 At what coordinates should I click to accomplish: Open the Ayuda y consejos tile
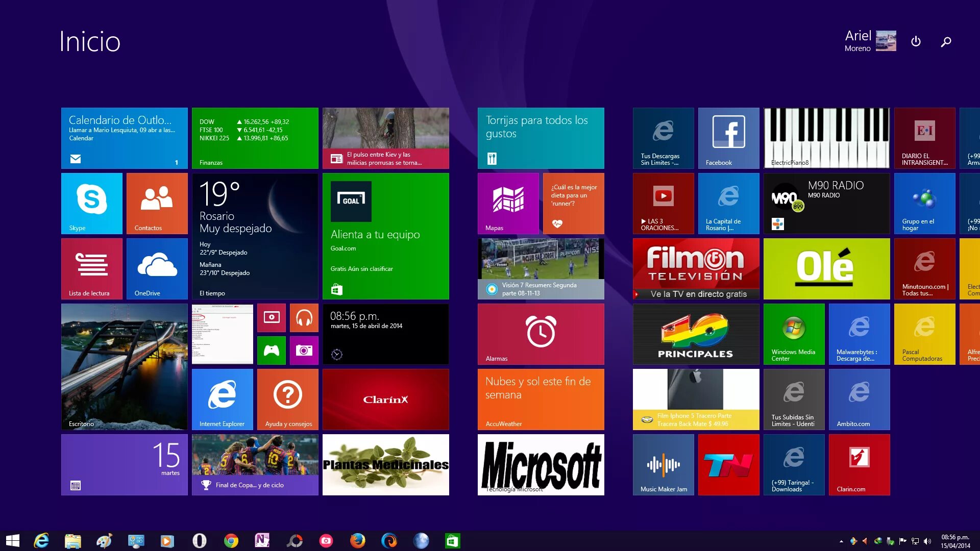288,399
